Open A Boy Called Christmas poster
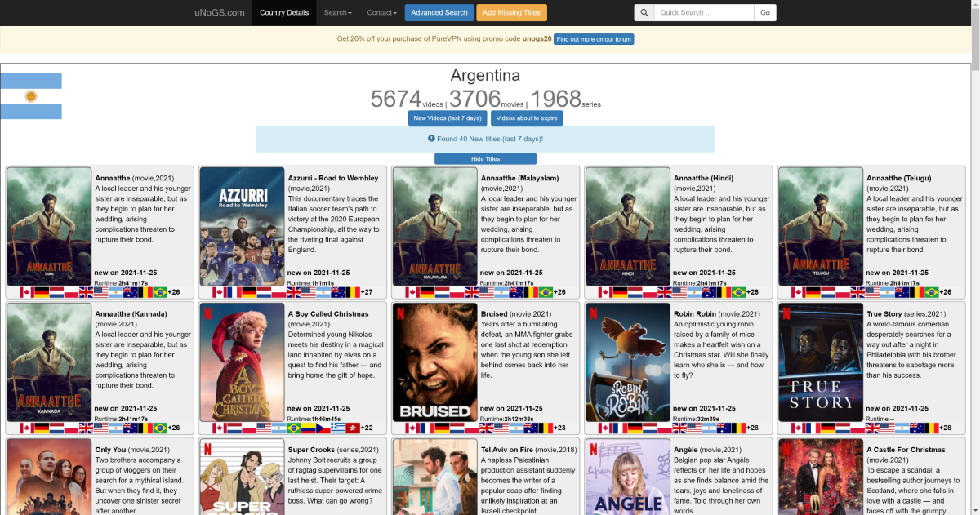This screenshot has height=515, width=980. tap(242, 362)
